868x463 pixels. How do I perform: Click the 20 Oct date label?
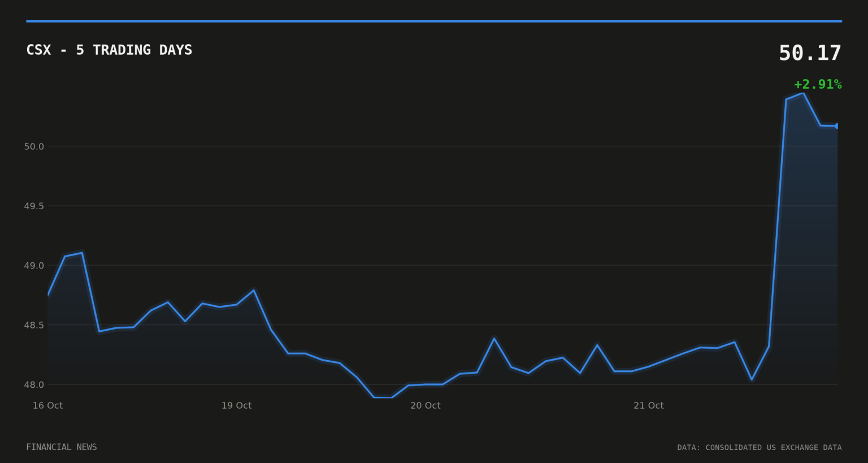point(425,405)
